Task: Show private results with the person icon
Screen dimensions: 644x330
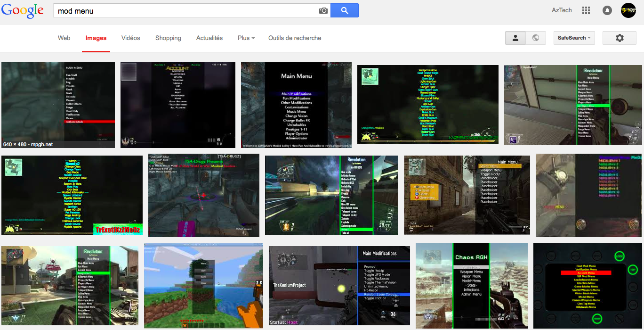Action: coord(515,38)
